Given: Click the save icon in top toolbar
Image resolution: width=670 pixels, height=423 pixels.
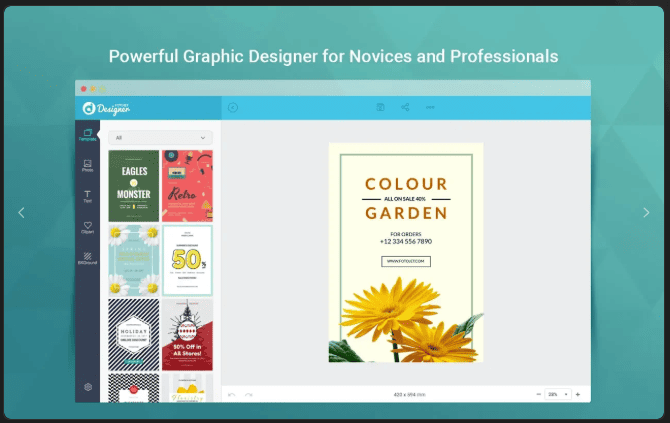Looking at the screenshot, I should coord(380,107).
